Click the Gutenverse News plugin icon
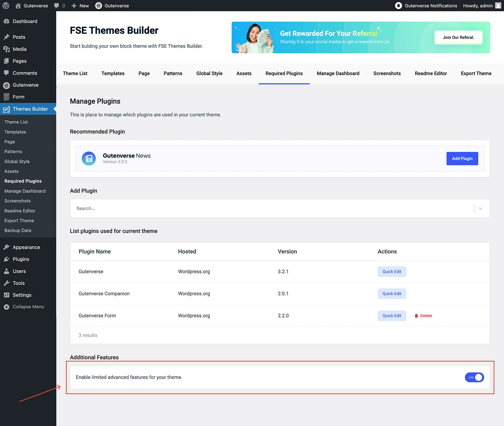Screen dimensions: 504x426 (x=89, y=159)
